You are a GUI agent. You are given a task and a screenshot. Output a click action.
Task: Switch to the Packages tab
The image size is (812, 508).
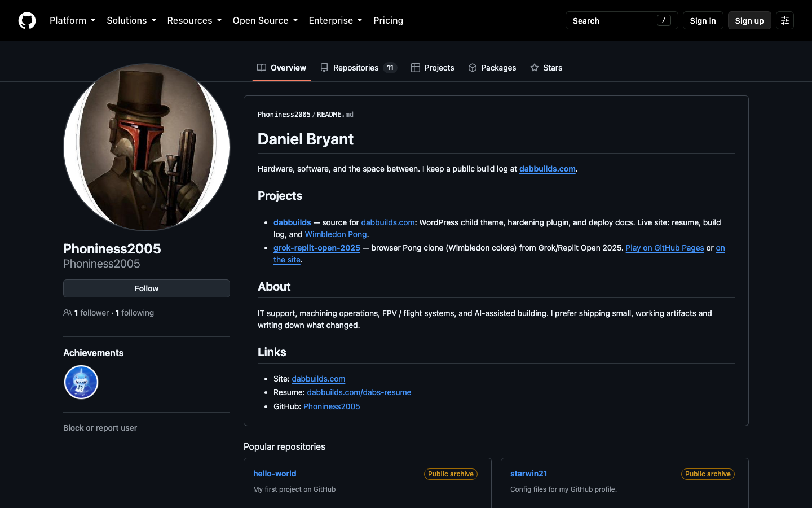(492, 68)
